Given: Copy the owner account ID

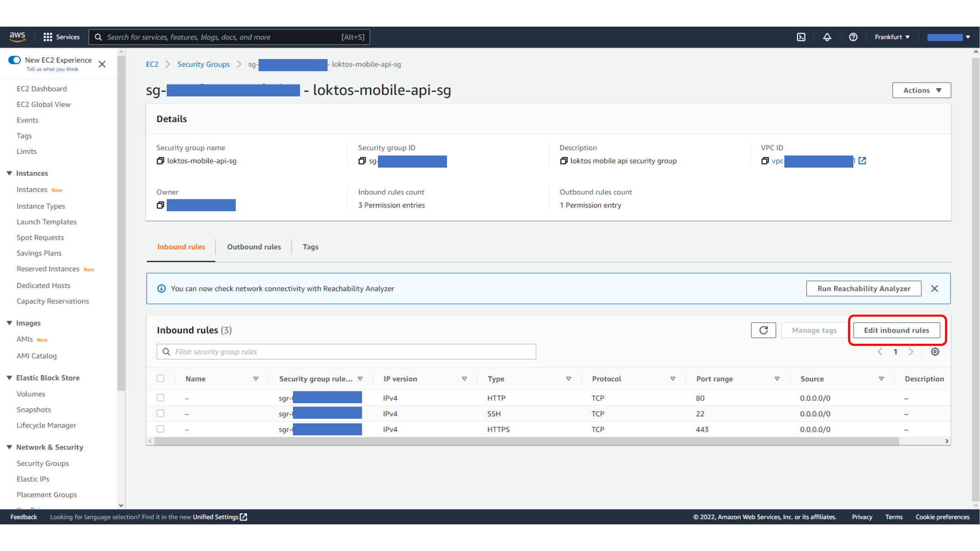Looking at the screenshot, I should pyautogui.click(x=160, y=205).
